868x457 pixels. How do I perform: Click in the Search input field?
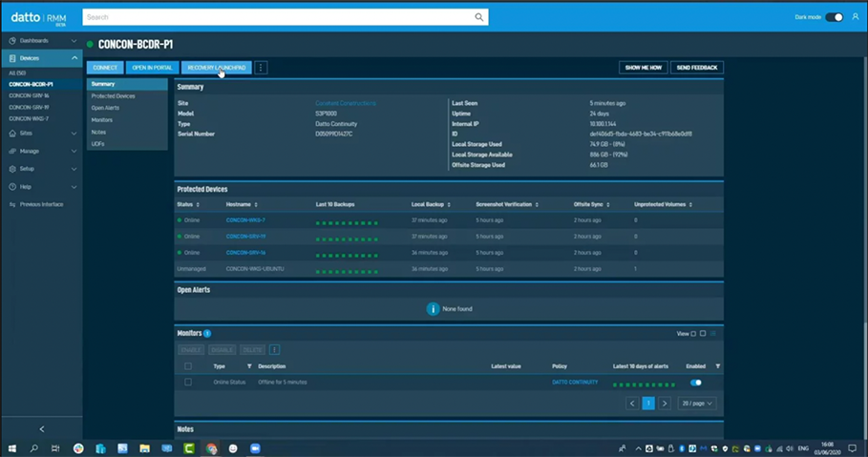[279, 17]
